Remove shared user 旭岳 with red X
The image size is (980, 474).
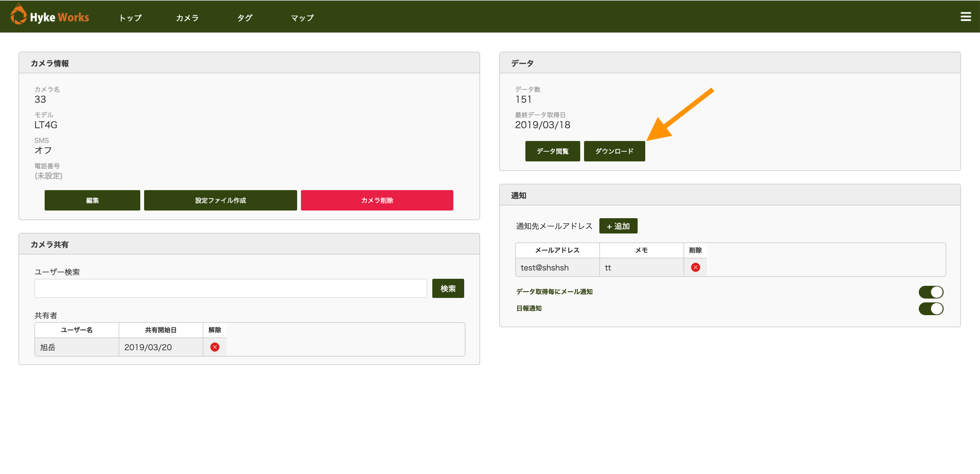click(x=215, y=347)
